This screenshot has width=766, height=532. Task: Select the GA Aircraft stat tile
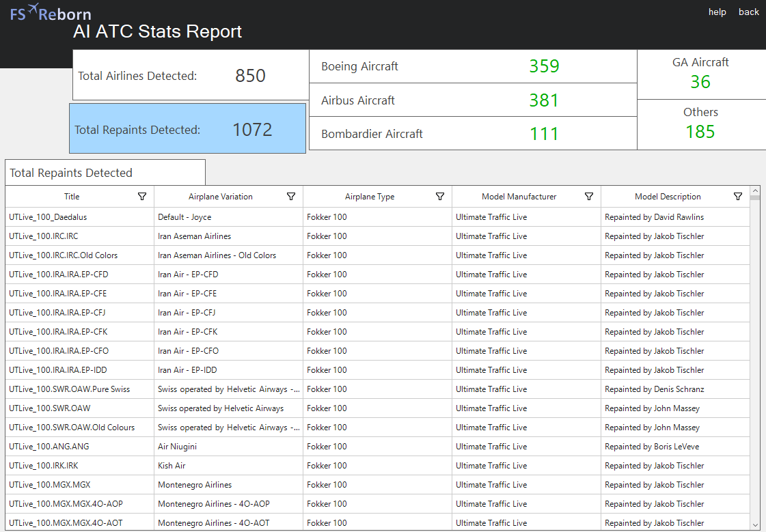(700, 74)
